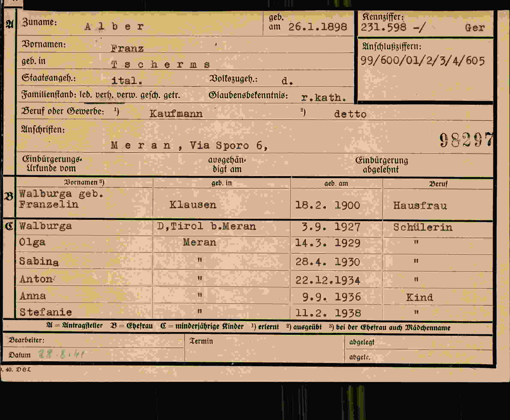The height and width of the screenshot is (420, 510).
Task: Click citizenship value 'ital.'
Action: 127,80
